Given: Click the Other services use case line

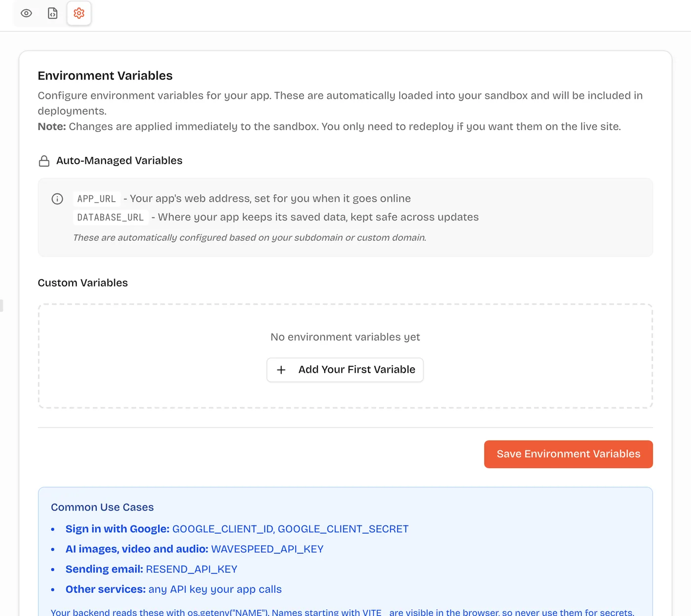Looking at the screenshot, I should click(174, 589).
